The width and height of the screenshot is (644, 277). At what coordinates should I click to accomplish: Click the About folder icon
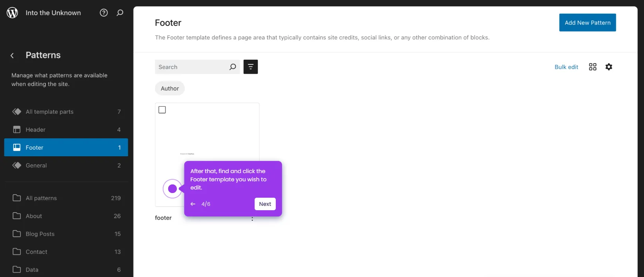pyautogui.click(x=17, y=216)
